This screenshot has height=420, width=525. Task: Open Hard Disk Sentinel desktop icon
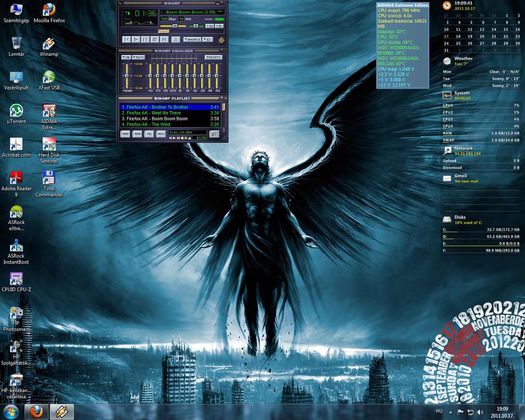click(49, 151)
